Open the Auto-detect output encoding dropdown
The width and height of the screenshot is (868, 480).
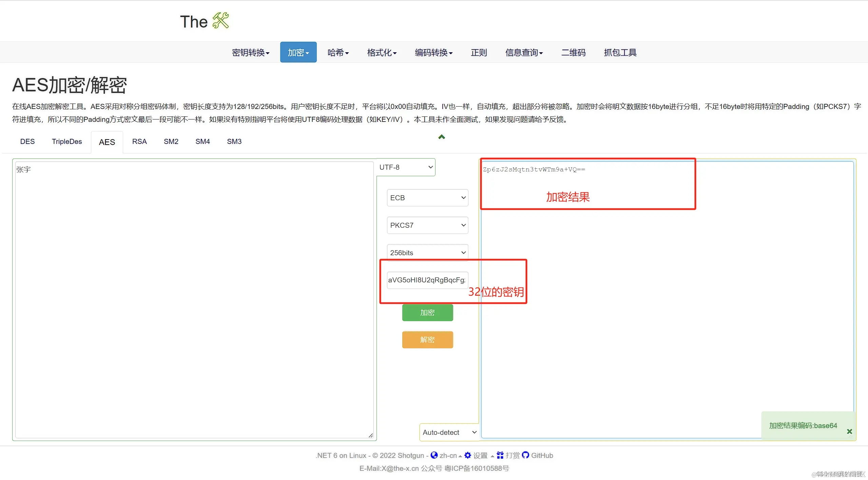tap(449, 432)
